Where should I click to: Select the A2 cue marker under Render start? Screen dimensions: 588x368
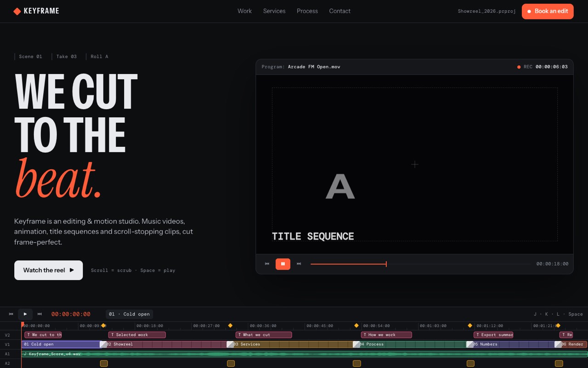[x=559, y=363]
